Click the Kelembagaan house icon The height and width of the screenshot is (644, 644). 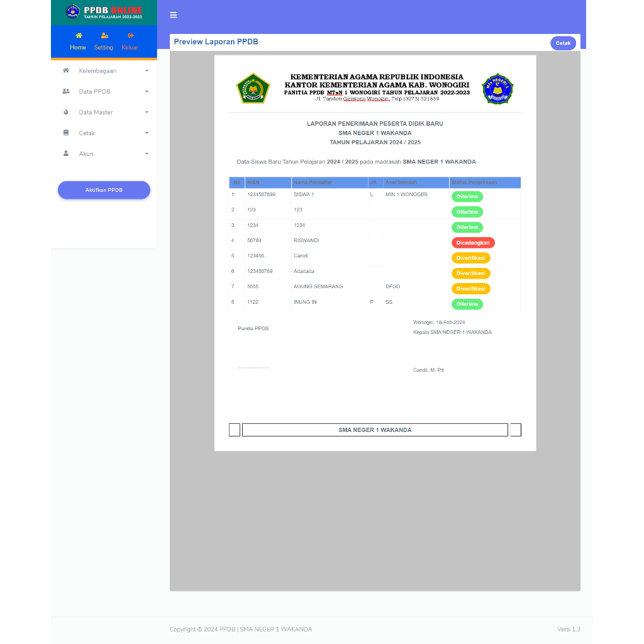pos(65,70)
